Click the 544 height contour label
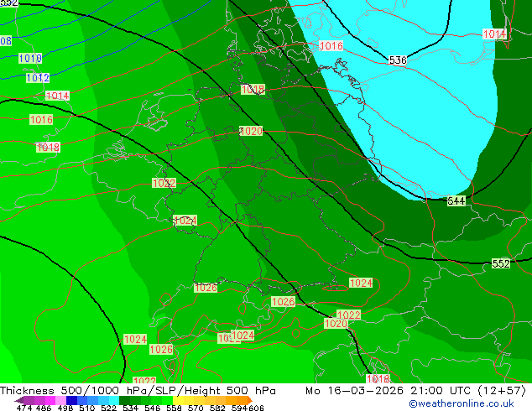The height and width of the screenshot is (411, 532). [x=456, y=201]
